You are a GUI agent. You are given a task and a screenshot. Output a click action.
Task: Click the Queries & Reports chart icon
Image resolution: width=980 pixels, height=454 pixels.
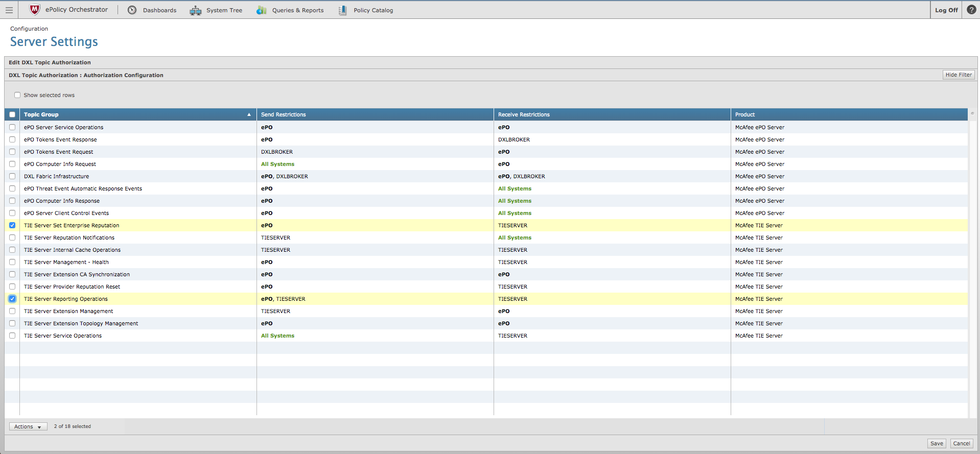(262, 10)
